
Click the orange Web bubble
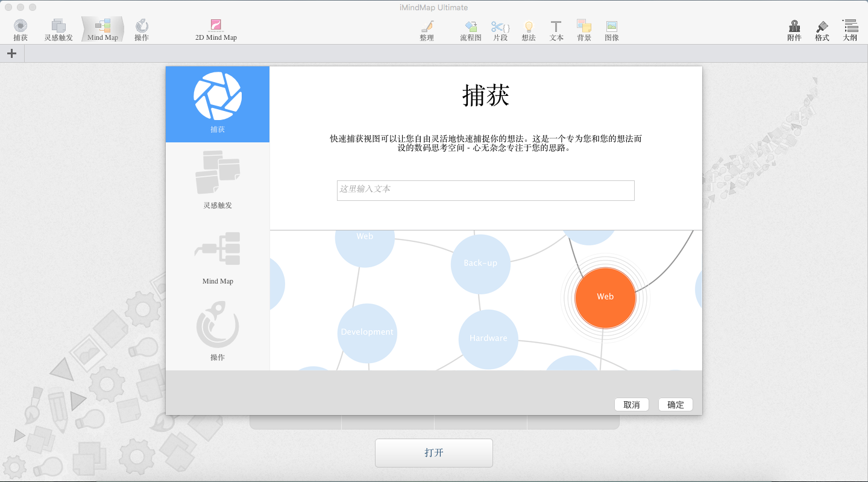[x=605, y=297]
